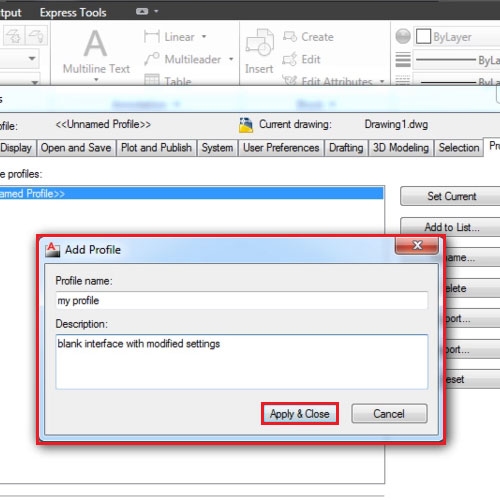
Task: Open the Table tool icon
Action: [x=152, y=80]
